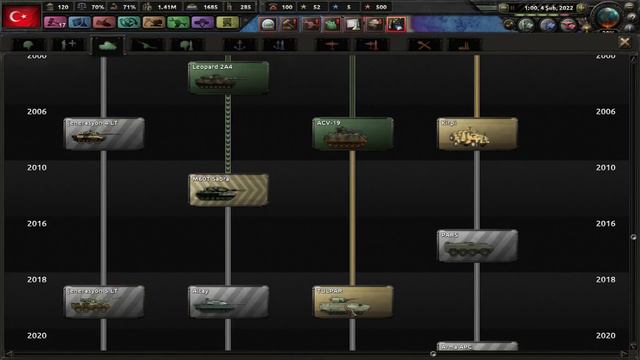Viewport: 640px width, 360px height.
Task: Select the armor tank research category
Action: pyautogui.click(x=107, y=45)
